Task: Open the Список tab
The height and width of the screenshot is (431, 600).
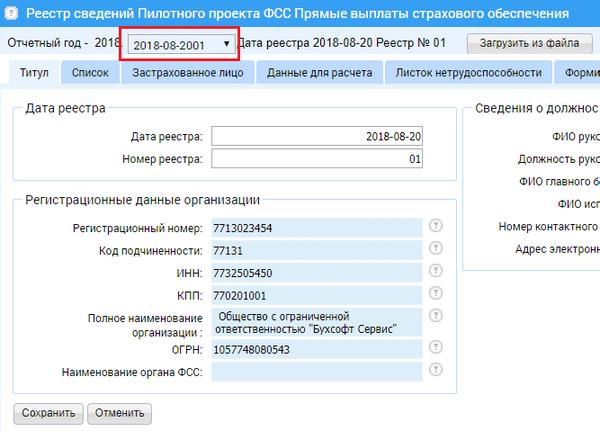Action: 90,73
